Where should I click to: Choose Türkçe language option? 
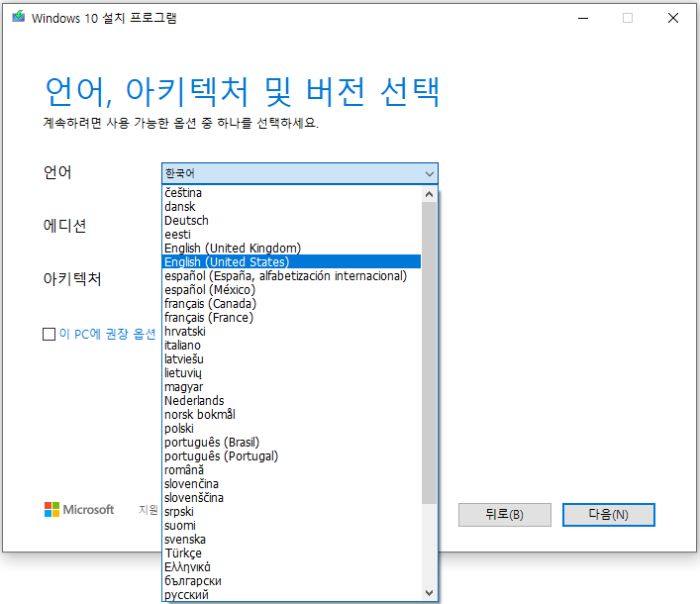[x=291, y=553]
